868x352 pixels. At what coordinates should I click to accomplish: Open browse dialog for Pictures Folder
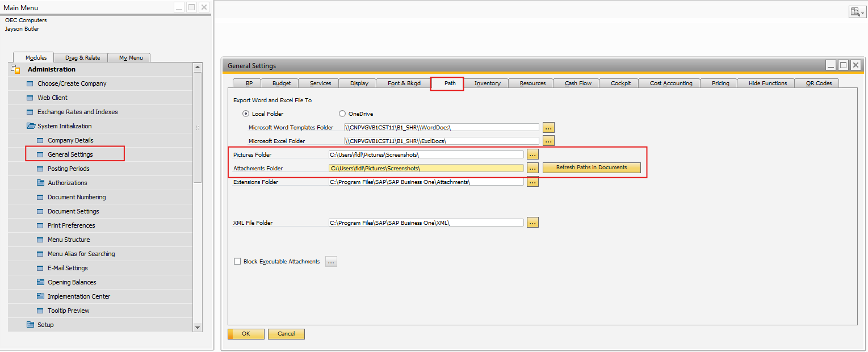(532, 154)
